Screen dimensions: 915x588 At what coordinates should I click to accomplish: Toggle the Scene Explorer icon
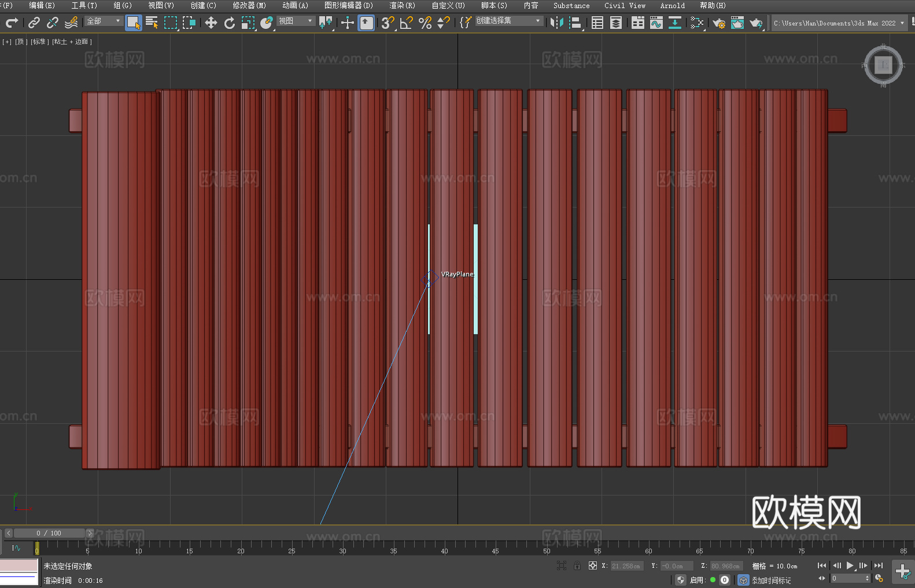(x=597, y=23)
